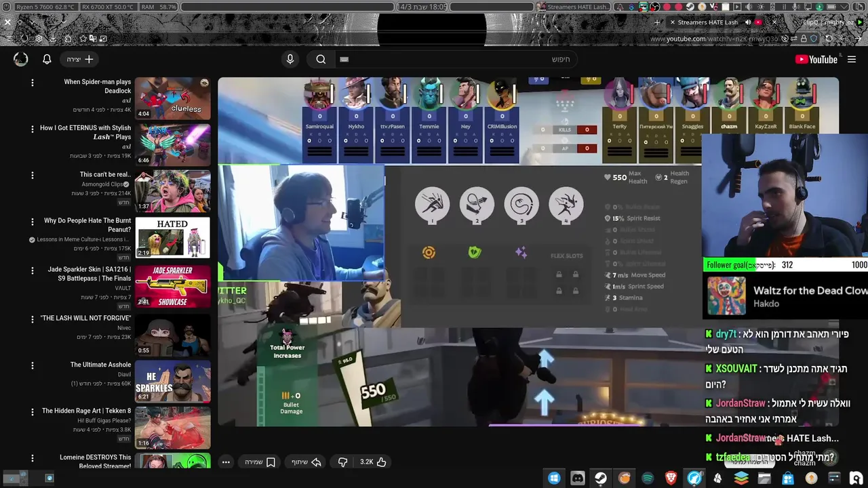Click the volume tray icon
868x488 pixels.
tap(749, 6)
